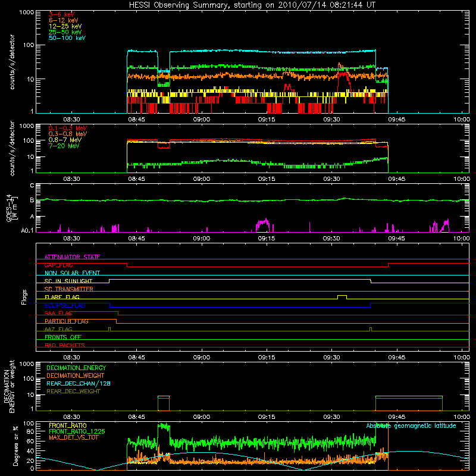Click the MAX_DET_VS_TOT legend label
Screen dimensions: 476x476
(73, 437)
